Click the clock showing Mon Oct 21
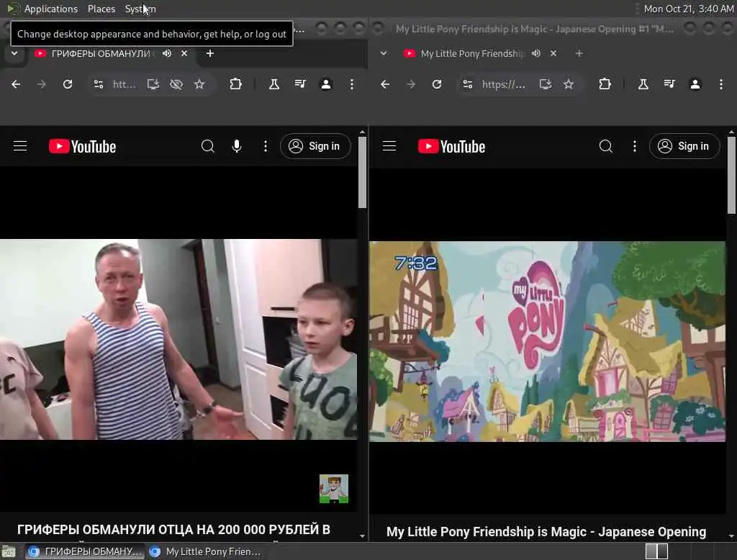Viewport: 737px width, 560px height. coord(689,9)
